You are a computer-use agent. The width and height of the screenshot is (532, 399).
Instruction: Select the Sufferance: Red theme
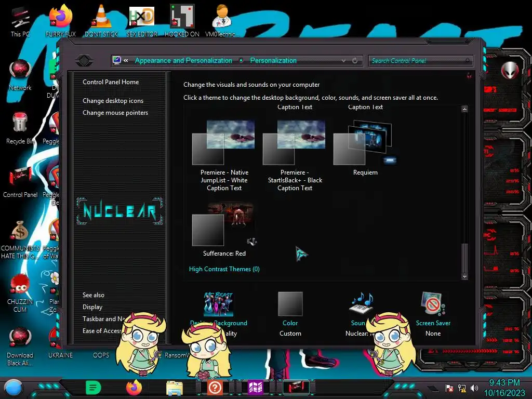coord(224,229)
